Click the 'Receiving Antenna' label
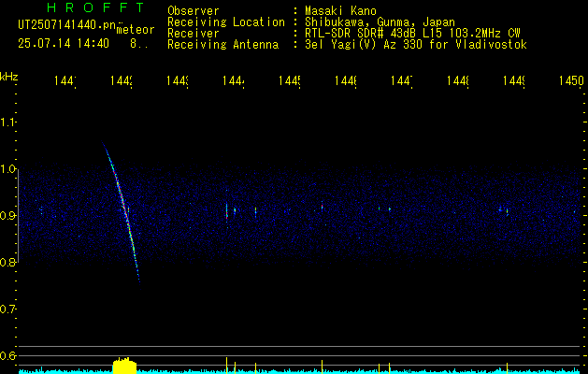The height and width of the screenshot is (374, 588). 222,45
